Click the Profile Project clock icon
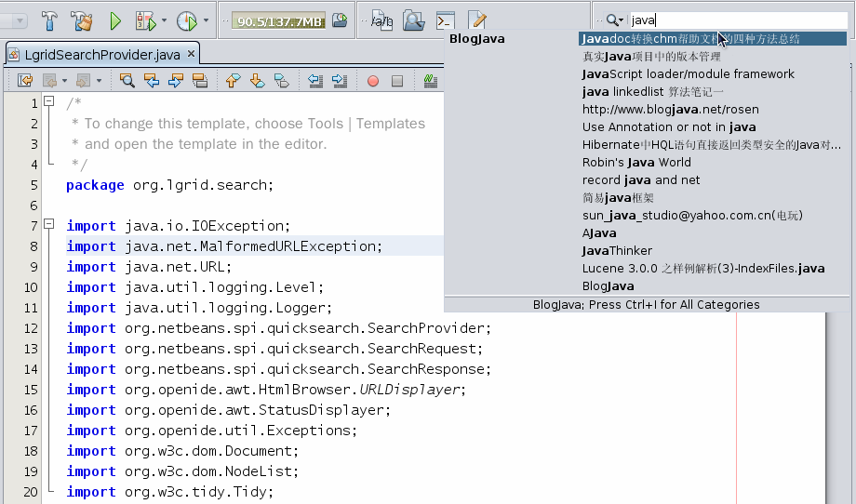The height and width of the screenshot is (504, 856). click(187, 21)
